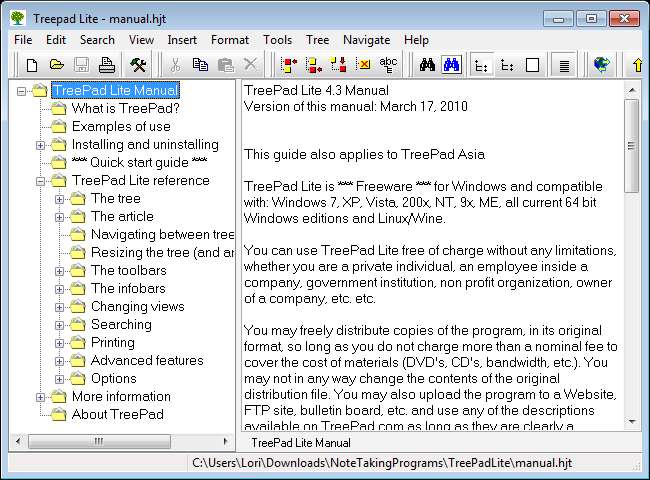
Task: Select the TreePad Lite Manual root node
Action: pyautogui.click(x=115, y=90)
